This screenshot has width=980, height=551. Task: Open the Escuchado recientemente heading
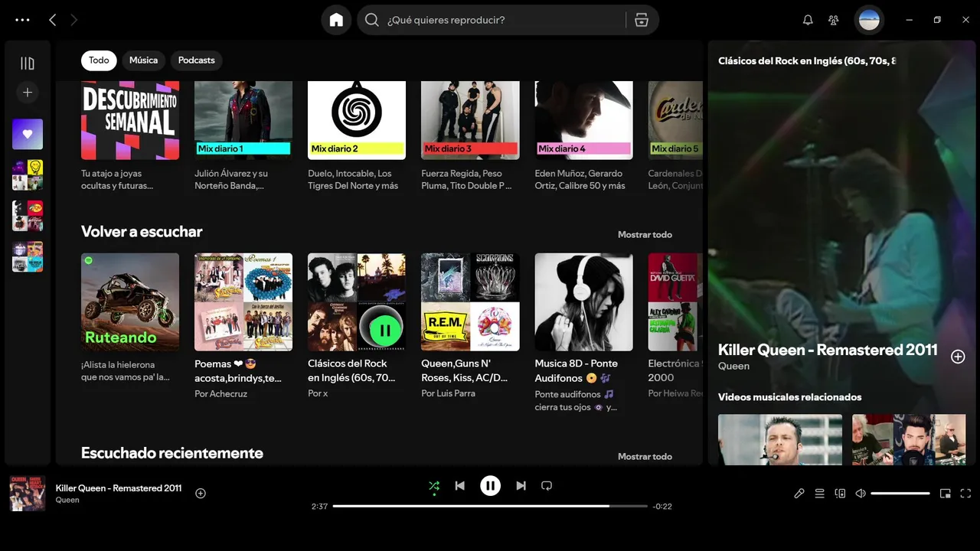172,453
